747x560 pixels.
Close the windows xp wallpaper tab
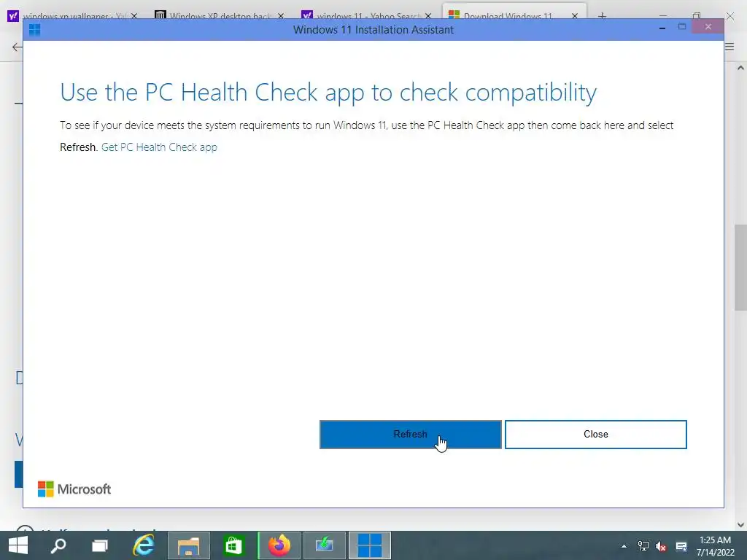pyautogui.click(x=134, y=16)
